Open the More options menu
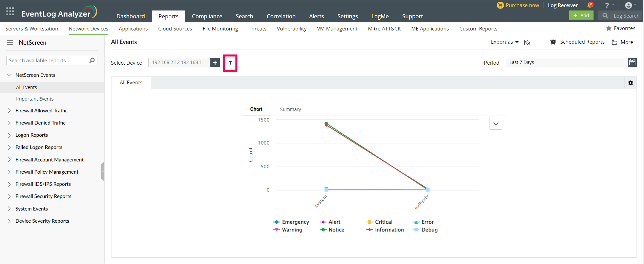644x264 pixels. (x=623, y=42)
